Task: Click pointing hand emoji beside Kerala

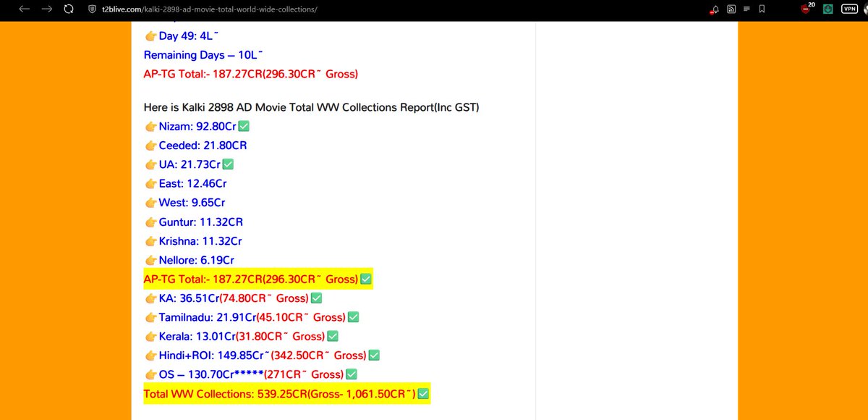Action: [150, 336]
